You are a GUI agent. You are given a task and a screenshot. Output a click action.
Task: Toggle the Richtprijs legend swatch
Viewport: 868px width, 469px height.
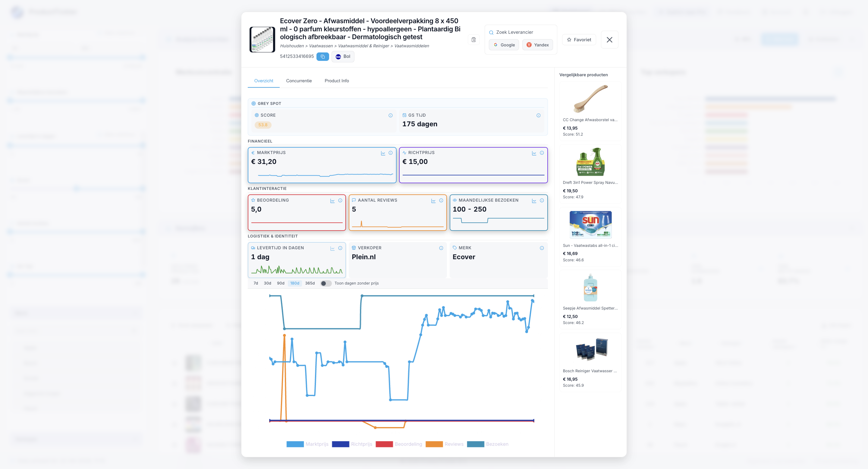(341, 444)
